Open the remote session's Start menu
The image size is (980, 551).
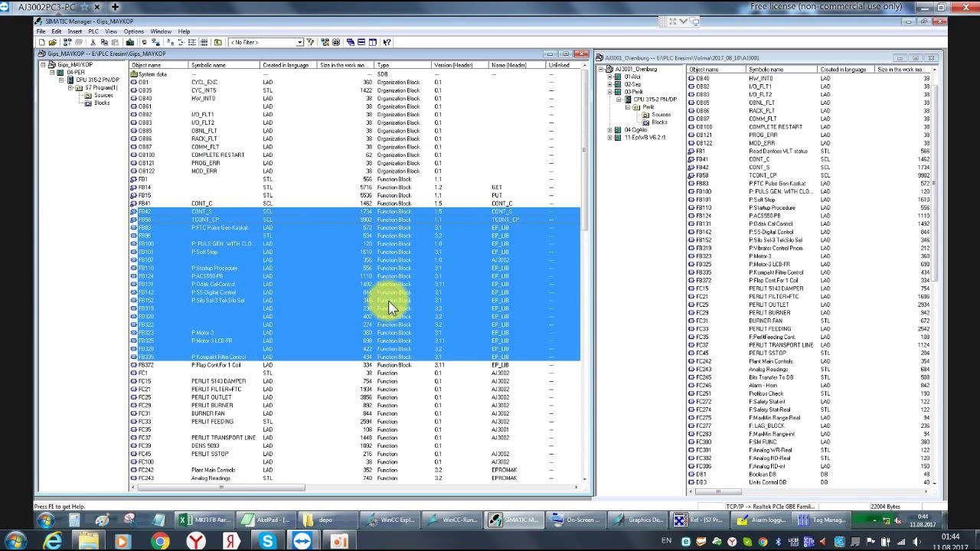click(46, 520)
